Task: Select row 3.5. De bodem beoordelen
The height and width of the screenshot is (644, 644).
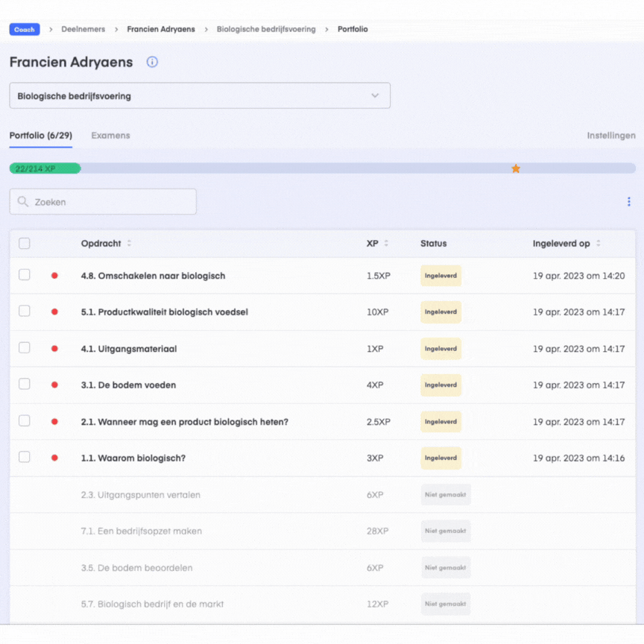Action: tap(323, 568)
